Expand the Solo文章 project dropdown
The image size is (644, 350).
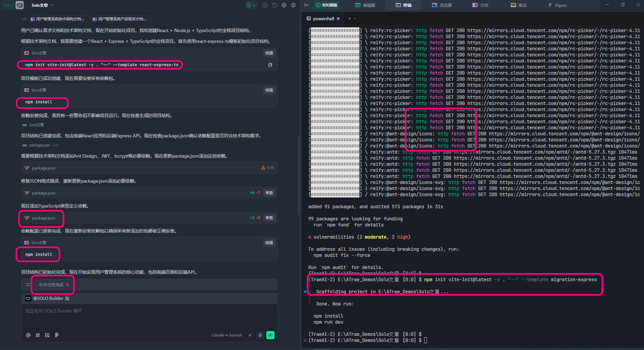coord(42,5)
